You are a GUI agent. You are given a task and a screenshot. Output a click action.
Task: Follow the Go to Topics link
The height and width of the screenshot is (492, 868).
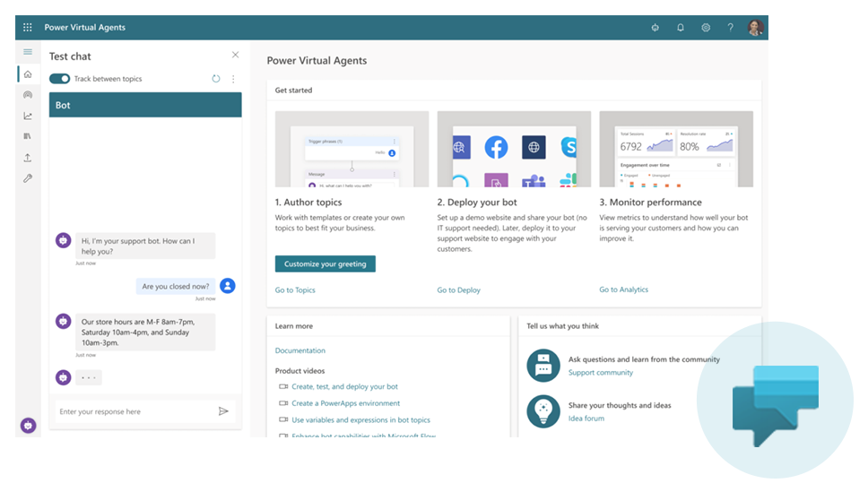pos(295,290)
